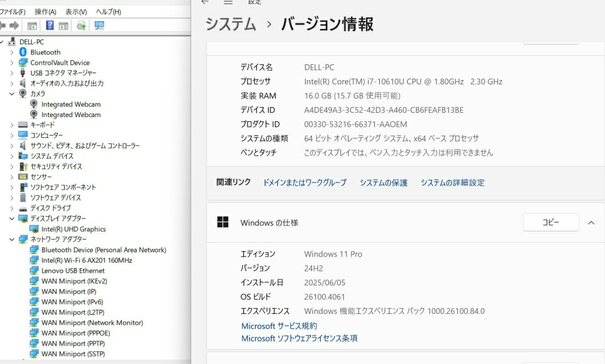
Task: Click the Windows logo in Windows の仕様
Action: (223, 222)
